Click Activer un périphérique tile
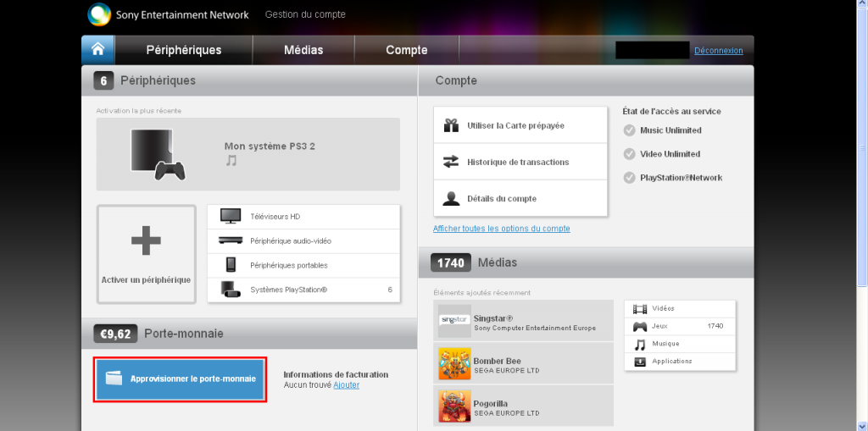Image resolution: width=868 pixels, height=431 pixels. click(146, 254)
